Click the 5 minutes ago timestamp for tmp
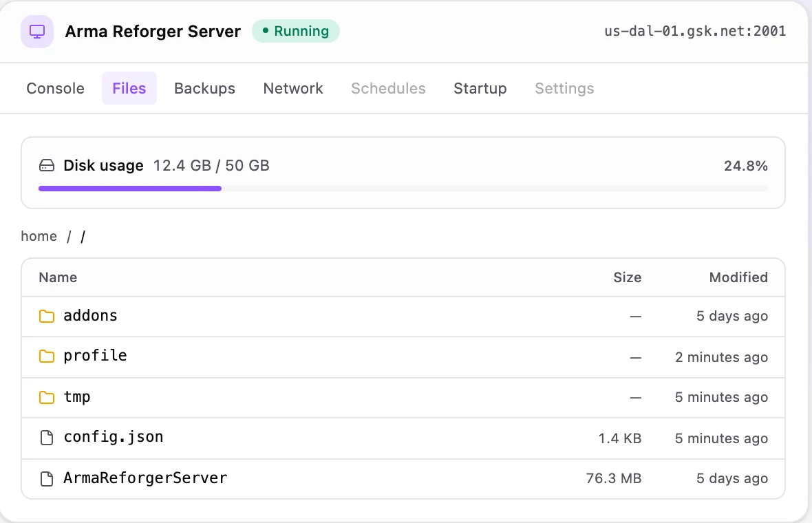812x523 pixels. [721, 397]
